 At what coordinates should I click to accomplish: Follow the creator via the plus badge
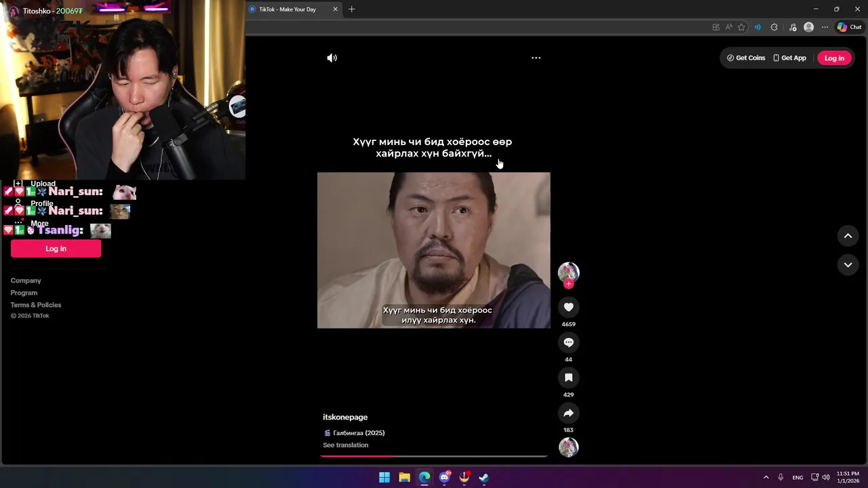click(x=568, y=284)
